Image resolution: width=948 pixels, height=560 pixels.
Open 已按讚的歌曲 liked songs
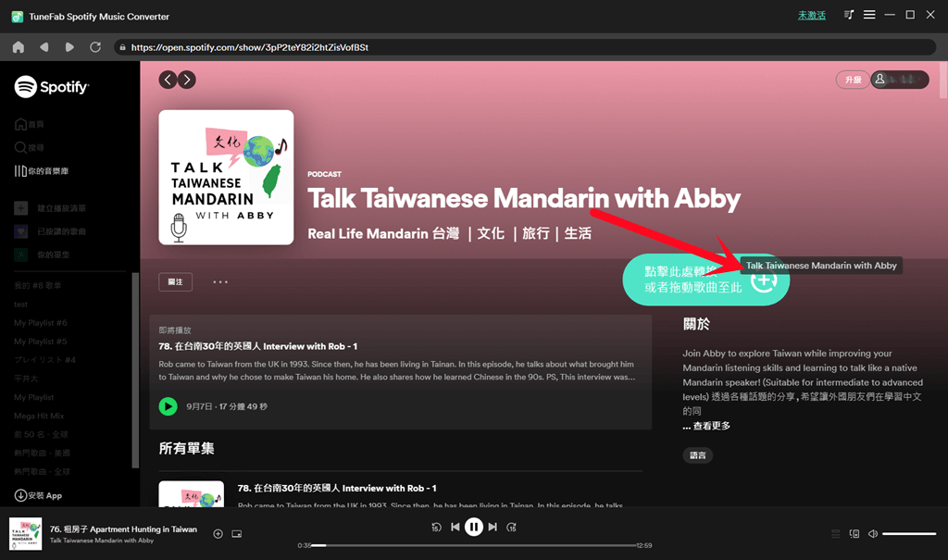point(50,231)
